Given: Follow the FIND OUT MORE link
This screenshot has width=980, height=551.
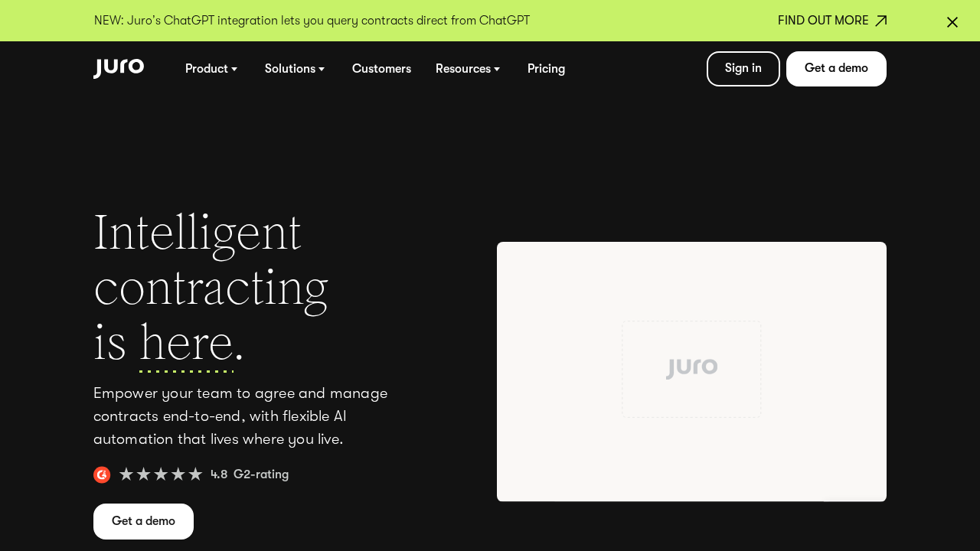Looking at the screenshot, I should click(822, 21).
